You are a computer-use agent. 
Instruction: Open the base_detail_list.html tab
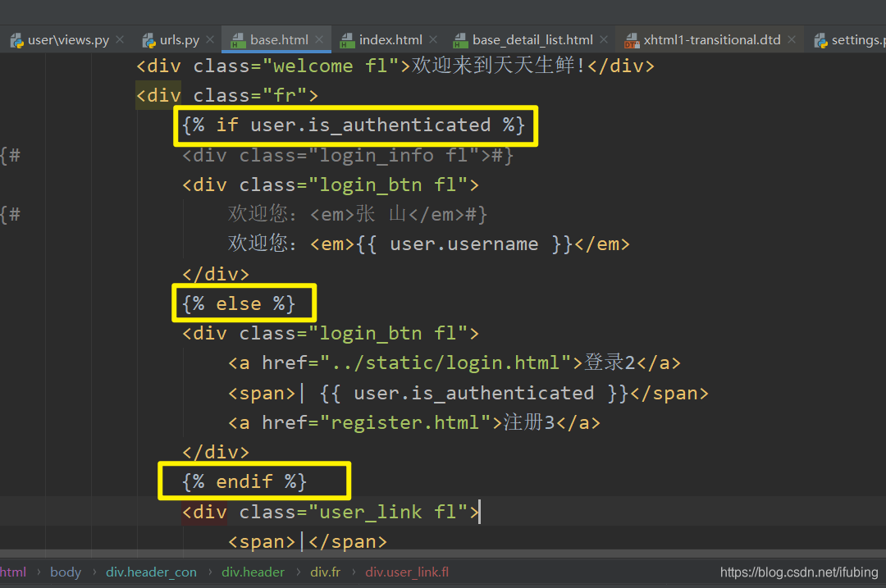(532, 40)
